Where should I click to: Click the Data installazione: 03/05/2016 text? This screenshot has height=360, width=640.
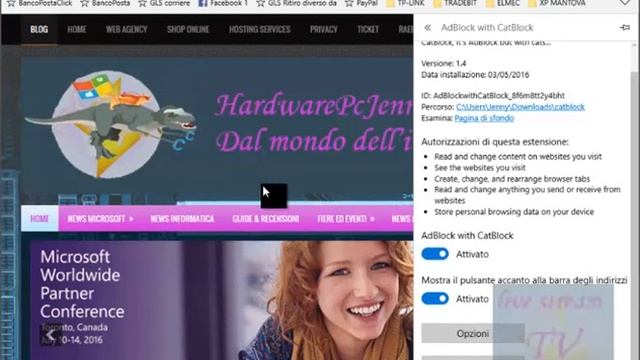click(475, 75)
